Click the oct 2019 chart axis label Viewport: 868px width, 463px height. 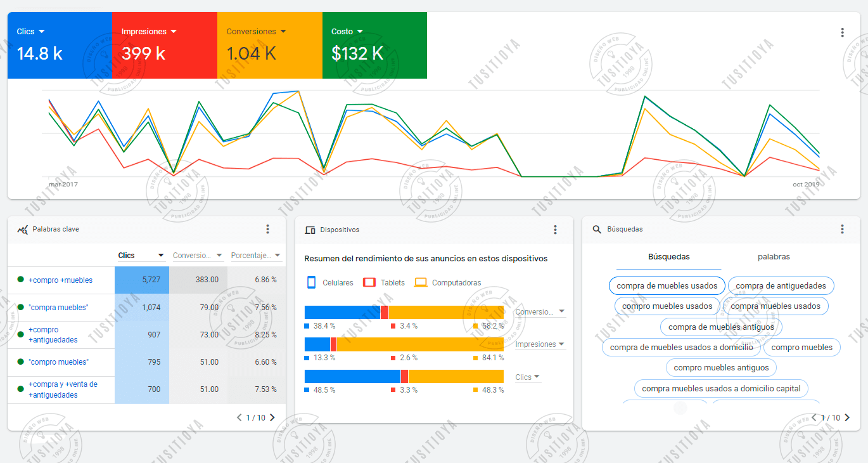pos(806,185)
